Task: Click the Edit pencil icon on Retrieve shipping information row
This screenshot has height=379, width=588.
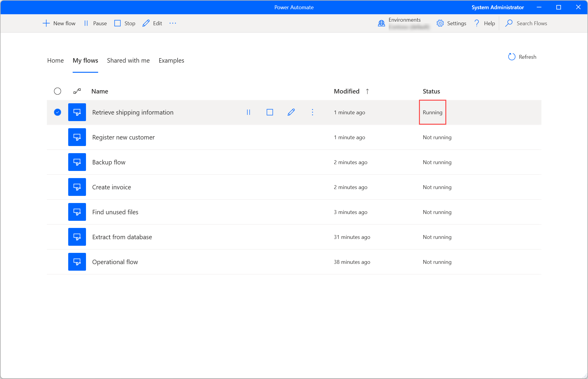Action: [291, 112]
